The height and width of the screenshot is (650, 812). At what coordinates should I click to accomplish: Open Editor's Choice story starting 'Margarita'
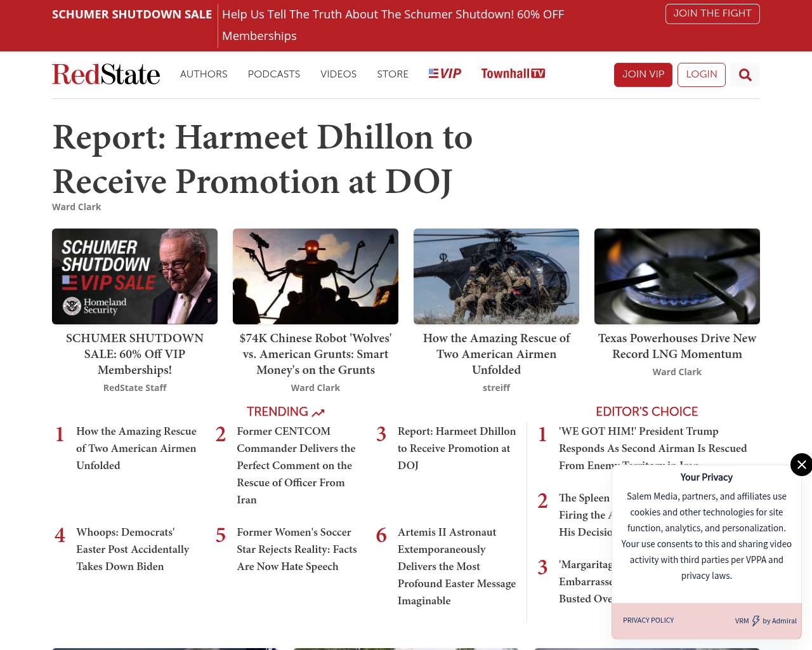coord(586,581)
